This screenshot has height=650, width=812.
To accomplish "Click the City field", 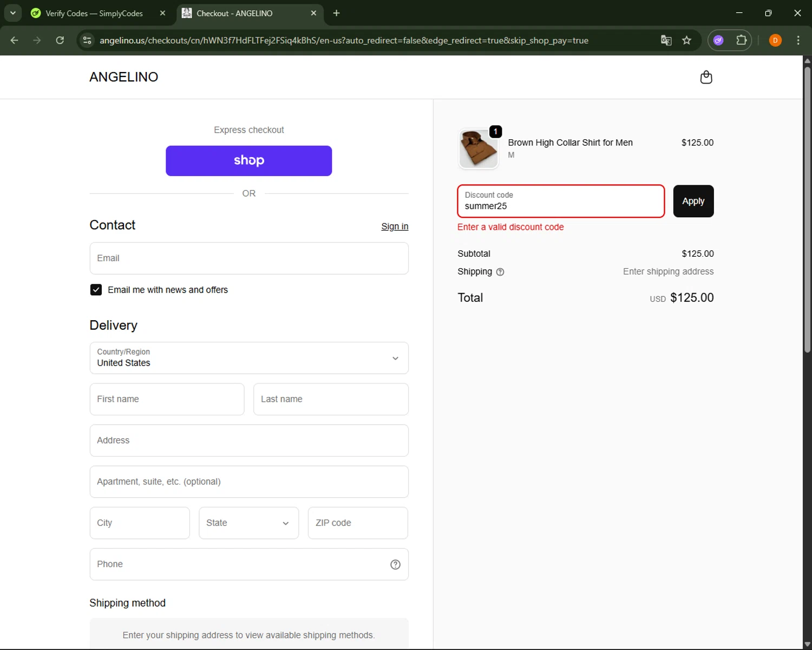I will (x=140, y=523).
